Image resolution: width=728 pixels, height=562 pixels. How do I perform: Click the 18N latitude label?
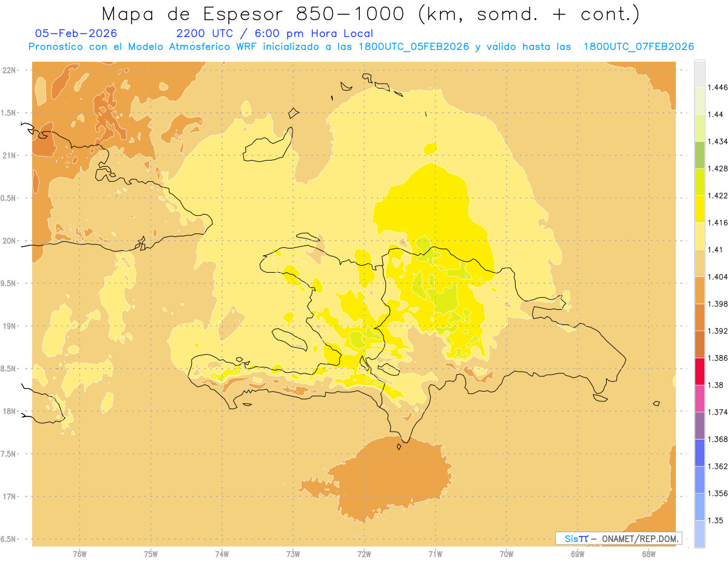(x=10, y=411)
